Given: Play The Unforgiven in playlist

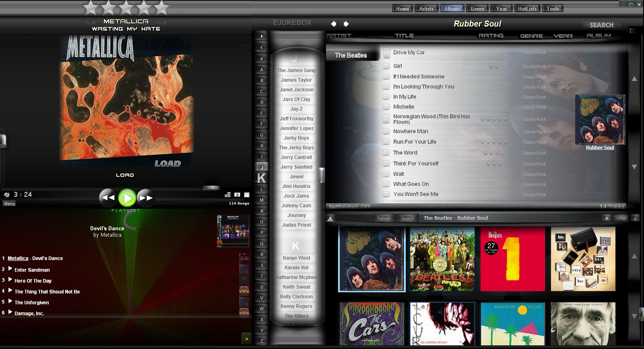Looking at the screenshot, I should pos(32,302).
